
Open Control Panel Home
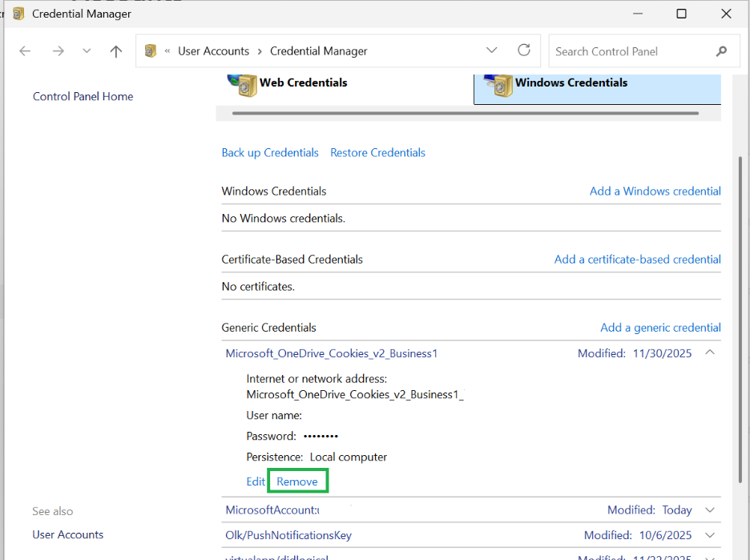(83, 97)
